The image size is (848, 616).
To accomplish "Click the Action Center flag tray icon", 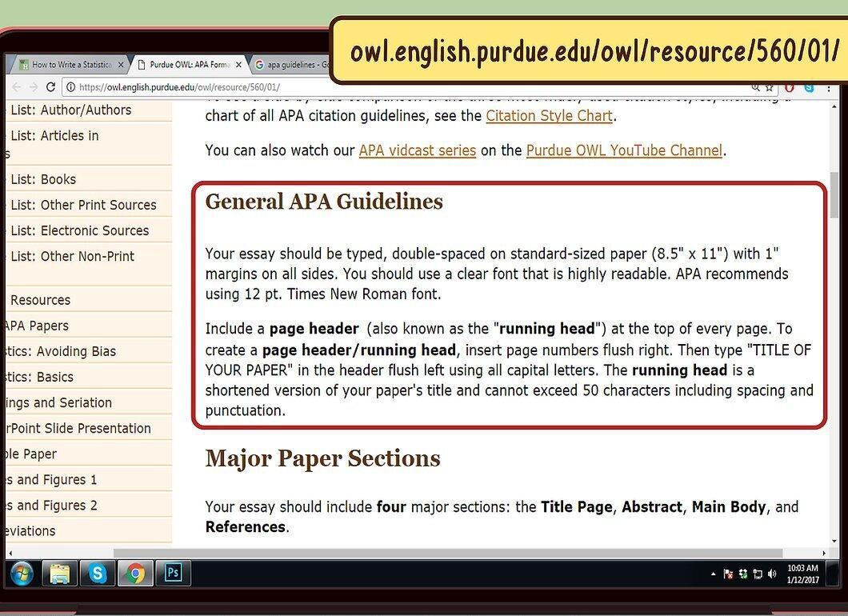I will 728,574.
